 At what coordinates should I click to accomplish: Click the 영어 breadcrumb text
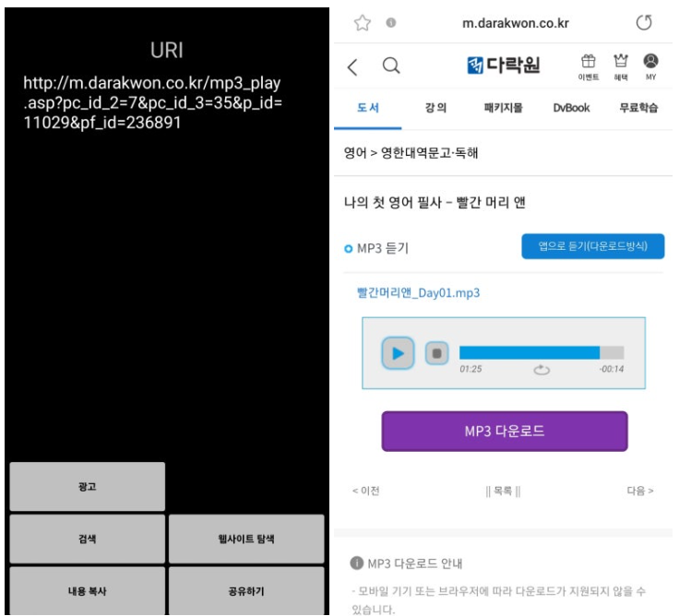(x=355, y=153)
